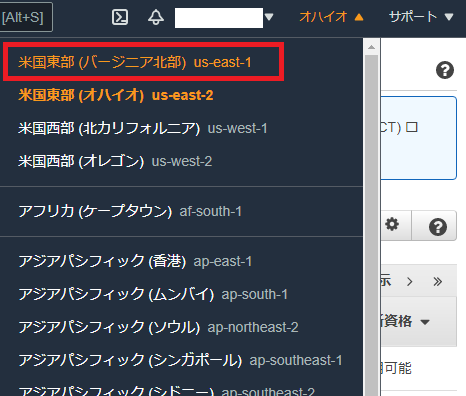Select region アジアパシフィック (ムンバイ) ap-south-1
Viewport: 466px width, 396px height.
(x=153, y=294)
